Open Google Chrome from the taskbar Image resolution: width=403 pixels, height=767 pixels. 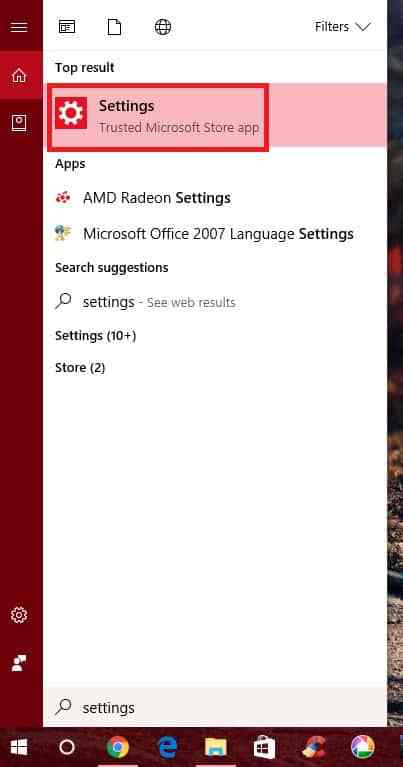[117, 747]
